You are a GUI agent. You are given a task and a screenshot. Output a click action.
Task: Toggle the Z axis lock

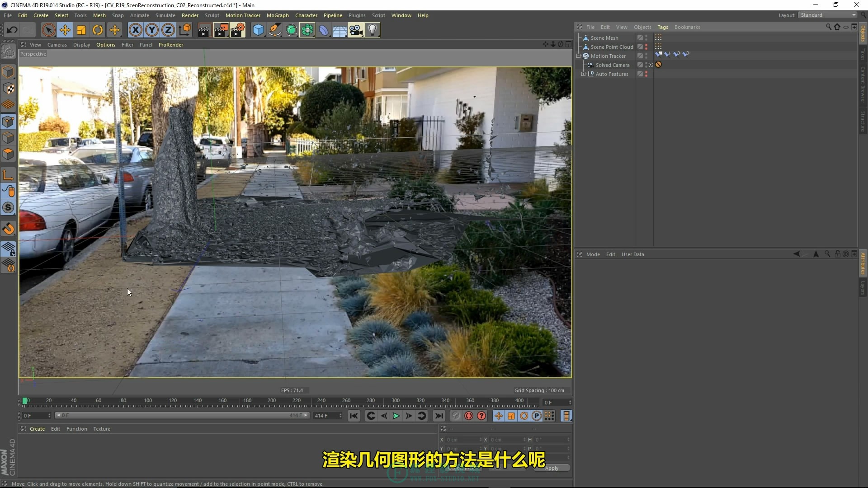coord(168,30)
